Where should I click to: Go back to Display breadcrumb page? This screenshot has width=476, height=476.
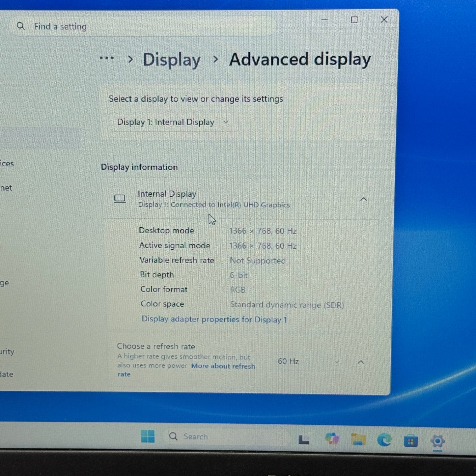171,60
